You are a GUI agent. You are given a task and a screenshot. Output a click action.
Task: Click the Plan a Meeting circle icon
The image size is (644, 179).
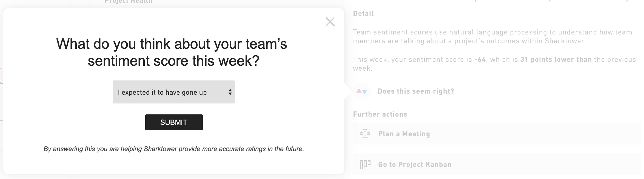click(365, 134)
